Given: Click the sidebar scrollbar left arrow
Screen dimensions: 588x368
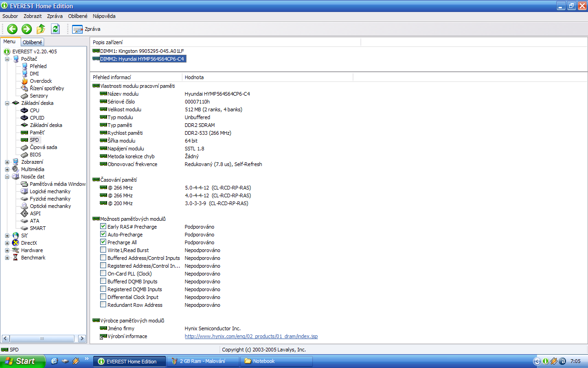Looking at the screenshot, I should [x=5, y=339].
